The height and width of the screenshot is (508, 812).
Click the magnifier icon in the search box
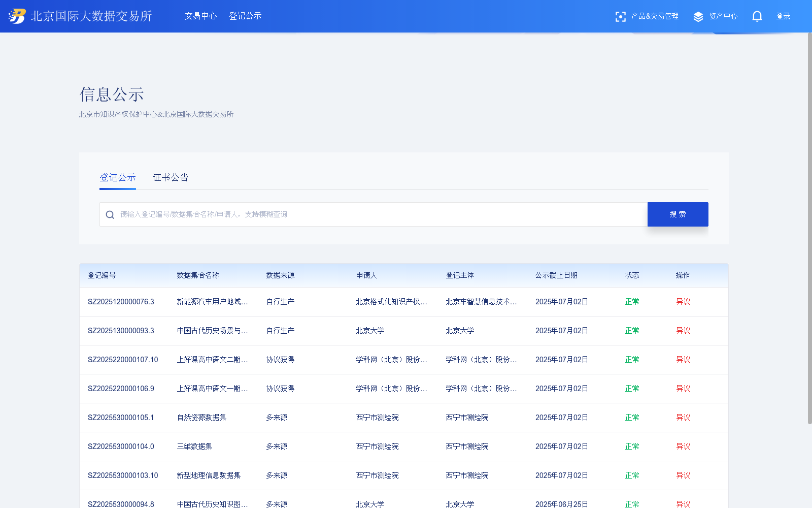pos(110,215)
